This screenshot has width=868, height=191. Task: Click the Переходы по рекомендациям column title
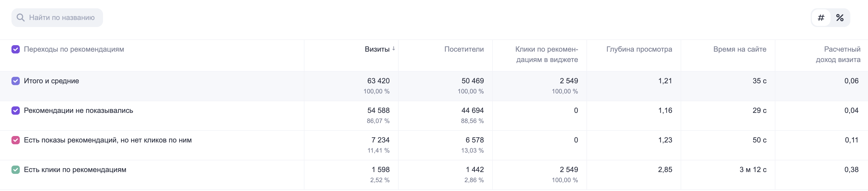74,49
